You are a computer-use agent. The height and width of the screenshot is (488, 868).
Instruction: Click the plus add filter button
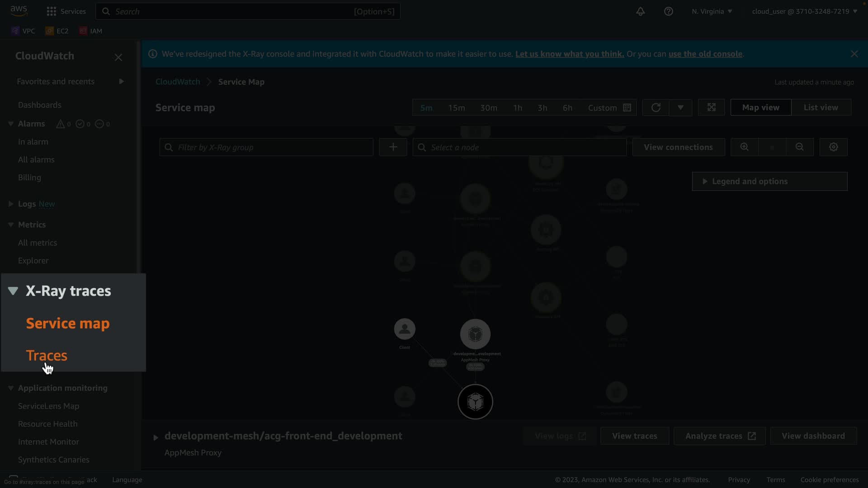tap(393, 147)
